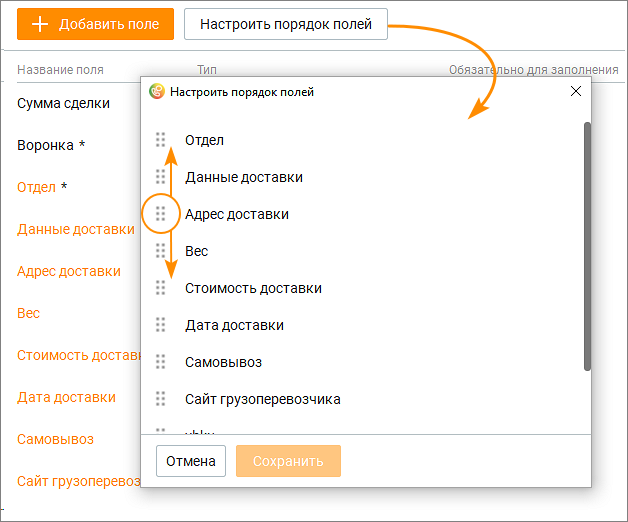The image size is (628, 522).
Task: Open the orange Вес link in table
Action: pos(28,313)
